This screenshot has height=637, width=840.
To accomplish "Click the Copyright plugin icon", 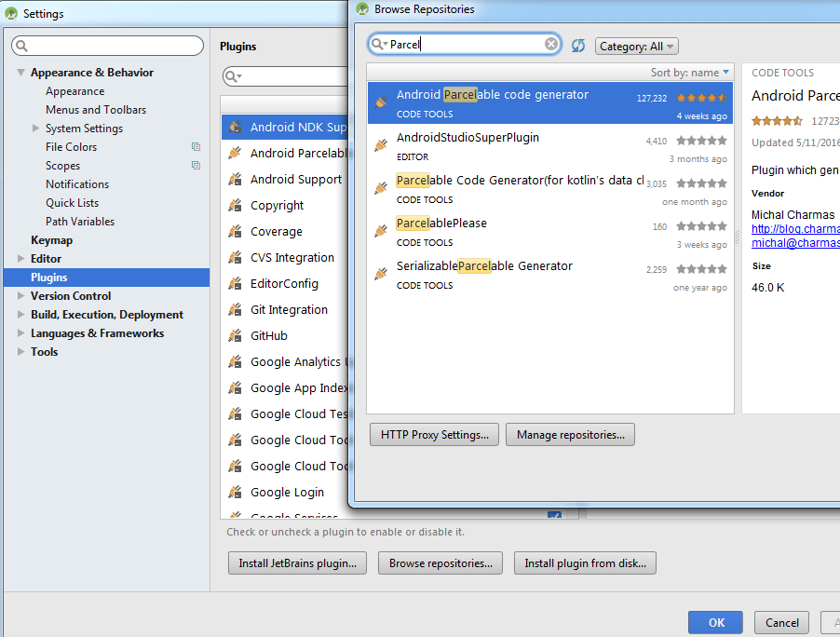I will 235,205.
